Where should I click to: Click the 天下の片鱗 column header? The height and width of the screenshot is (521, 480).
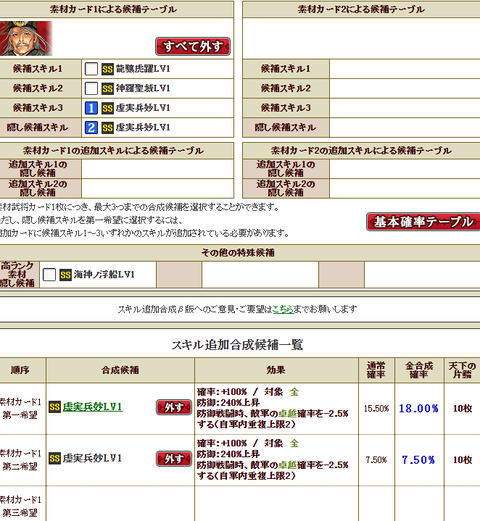click(x=462, y=370)
